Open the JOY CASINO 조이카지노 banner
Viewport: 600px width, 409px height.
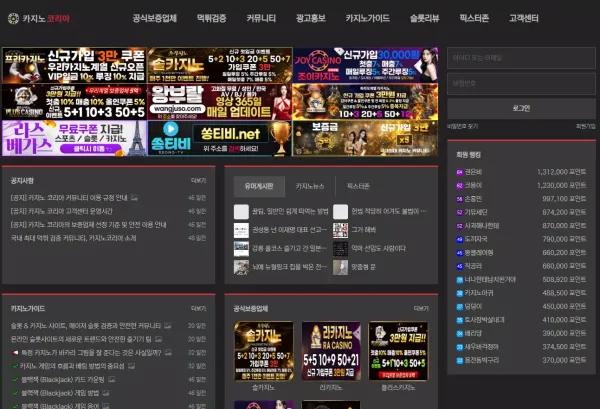[x=365, y=65]
